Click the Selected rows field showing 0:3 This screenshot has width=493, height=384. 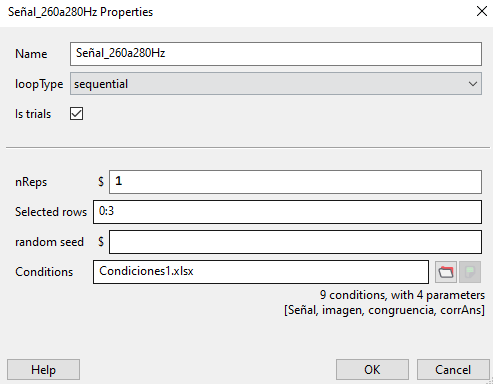pyautogui.click(x=287, y=212)
